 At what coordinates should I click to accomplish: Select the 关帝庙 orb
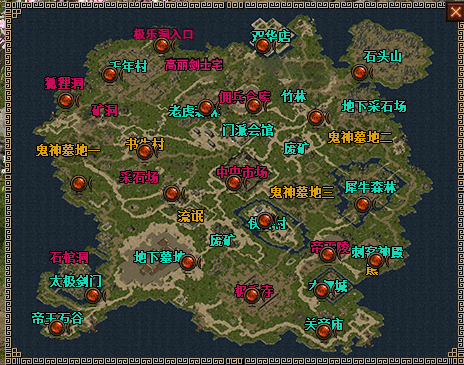tap(323, 331)
